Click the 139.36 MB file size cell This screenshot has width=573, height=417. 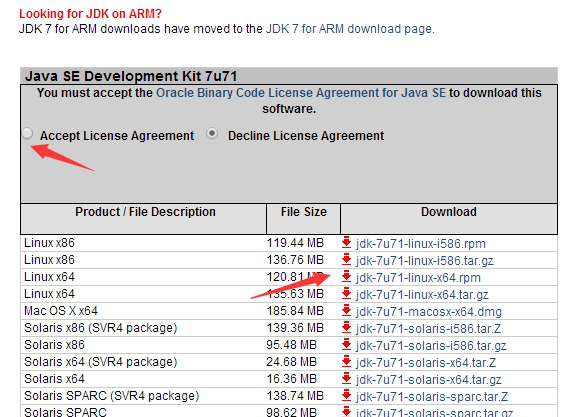pos(295,328)
